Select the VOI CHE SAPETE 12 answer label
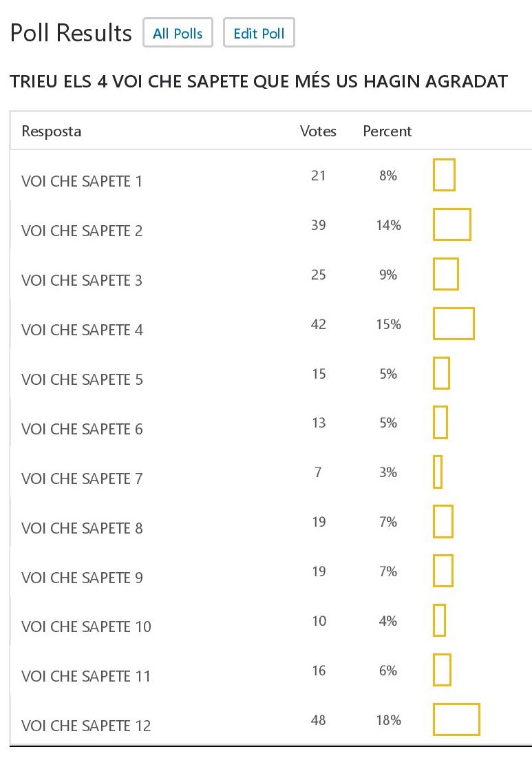This screenshot has width=532, height=758. click(86, 725)
